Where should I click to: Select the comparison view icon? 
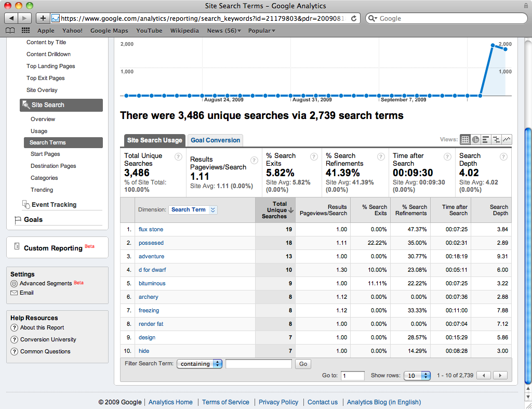pyautogui.click(x=496, y=139)
